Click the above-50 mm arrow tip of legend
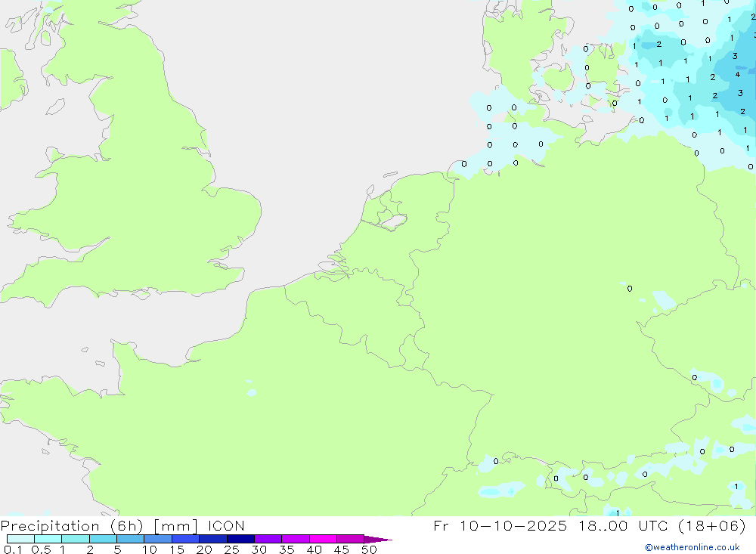Image resolution: width=756 pixels, height=554 pixels. tap(378, 539)
